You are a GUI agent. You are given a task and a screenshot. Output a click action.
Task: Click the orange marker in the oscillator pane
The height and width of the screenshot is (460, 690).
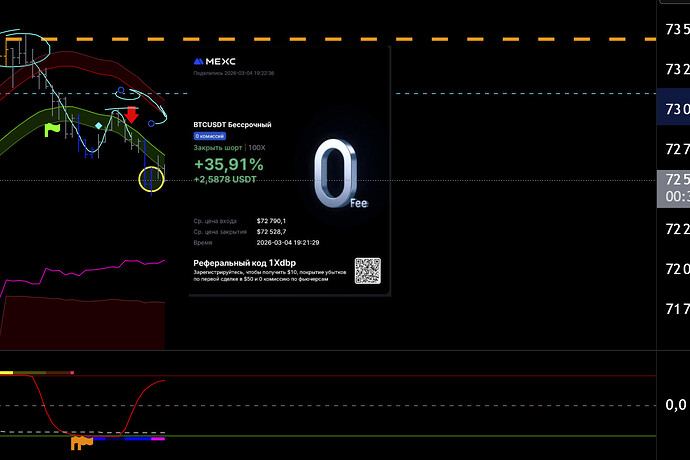pos(81,439)
